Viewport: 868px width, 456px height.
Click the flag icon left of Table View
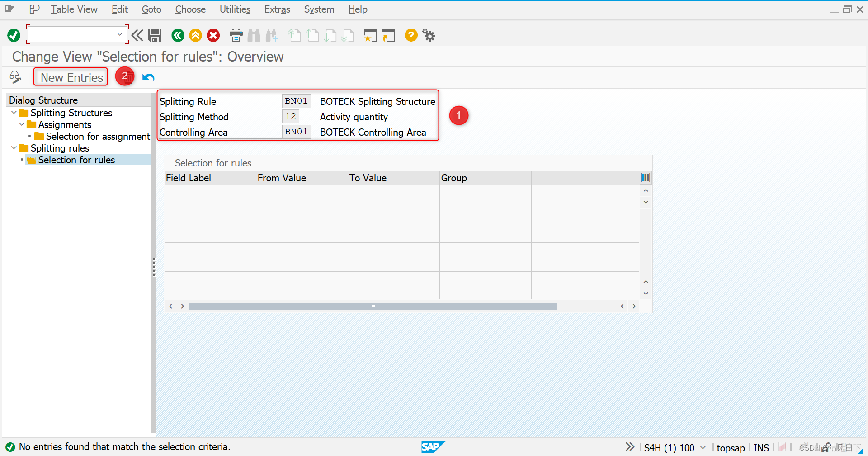pyautogui.click(x=34, y=9)
